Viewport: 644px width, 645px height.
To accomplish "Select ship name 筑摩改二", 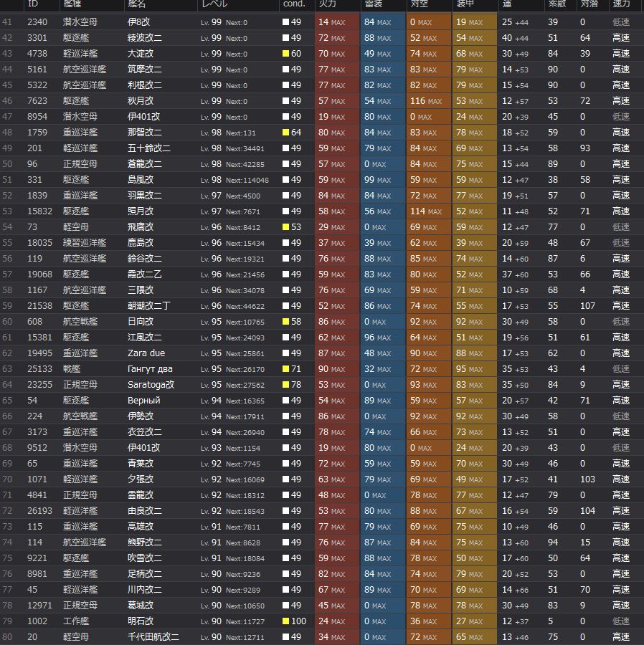I will (x=145, y=70).
